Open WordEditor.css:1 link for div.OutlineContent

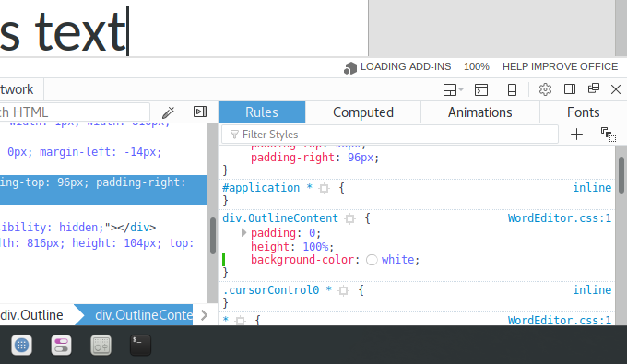[560, 218]
